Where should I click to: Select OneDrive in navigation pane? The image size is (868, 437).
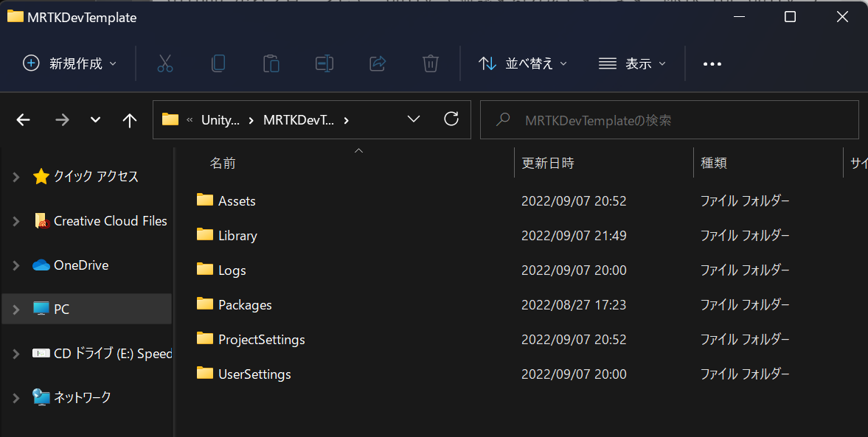click(x=81, y=265)
